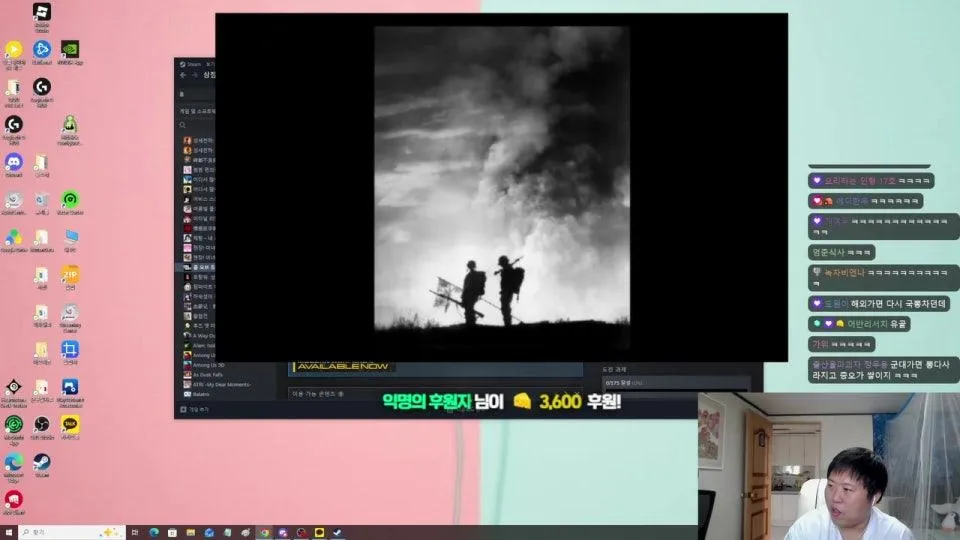Click chat message 어반리서치 유곰
This screenshot has height=540, width=960.
tap(859, 324)
